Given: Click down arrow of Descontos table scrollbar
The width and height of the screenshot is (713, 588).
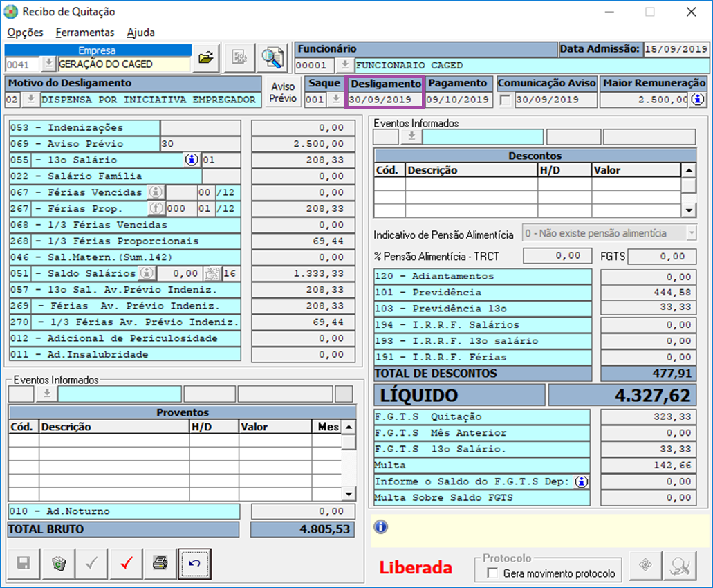Looking at the screenshot, I should [689, 210].
